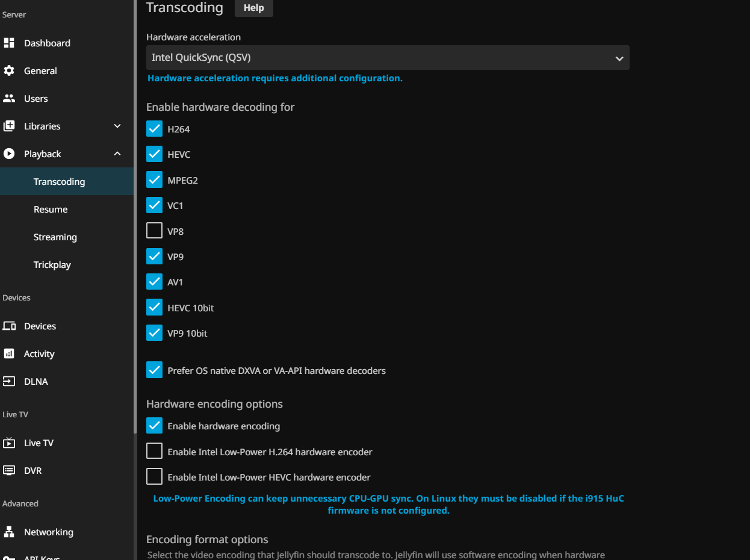Click the Devices monitor icon
The height and width of the screenshot is (560, 750).
click(x=9, y=326)
